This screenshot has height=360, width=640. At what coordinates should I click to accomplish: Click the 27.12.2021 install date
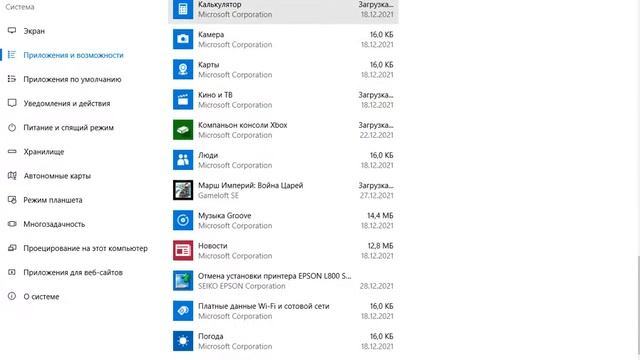377,196
